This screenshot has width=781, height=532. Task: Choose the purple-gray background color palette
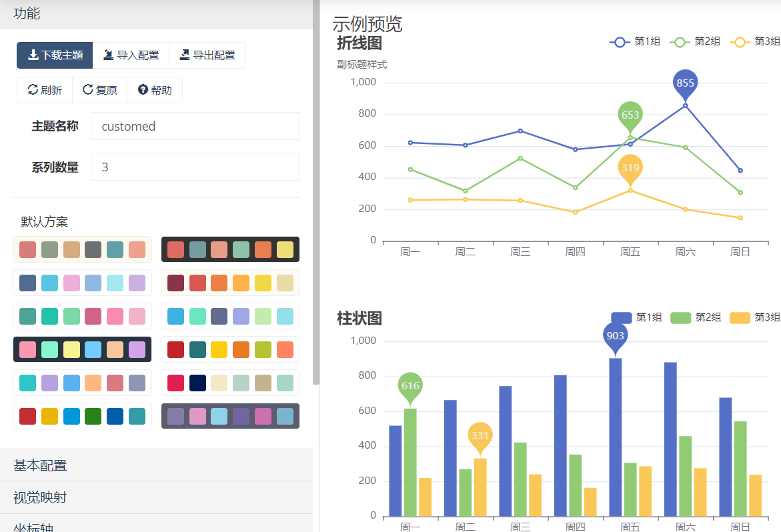pos(230,416)
